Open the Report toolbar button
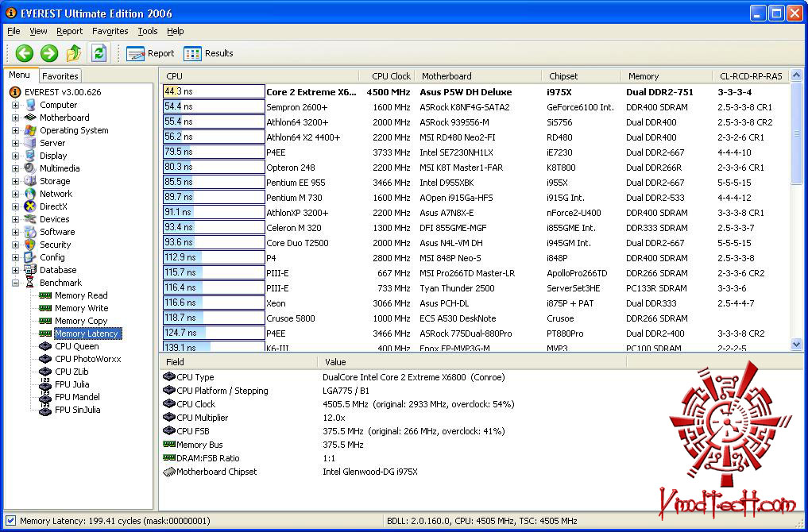 (150, 53)
